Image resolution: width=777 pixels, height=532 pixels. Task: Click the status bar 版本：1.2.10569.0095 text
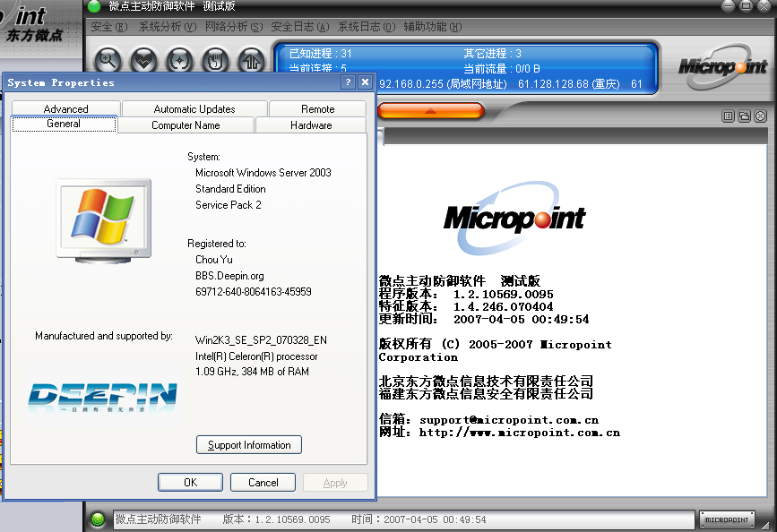pos(277,519)
